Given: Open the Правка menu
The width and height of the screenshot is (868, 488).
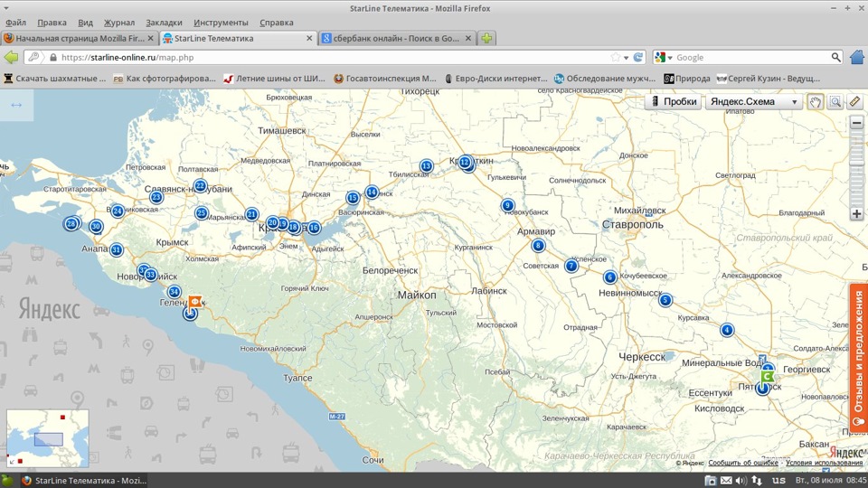Looking at the screenshot, I should point(52,23).
